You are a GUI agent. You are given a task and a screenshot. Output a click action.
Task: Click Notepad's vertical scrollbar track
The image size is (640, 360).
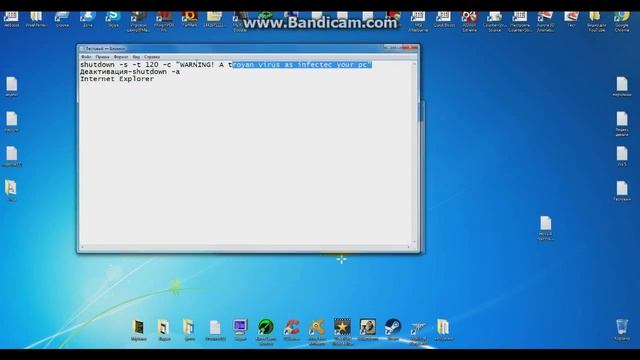click(414, 152)
